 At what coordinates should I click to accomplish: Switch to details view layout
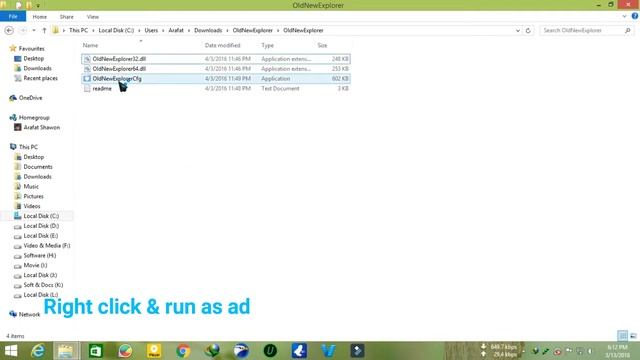click(x=623, y=336)
